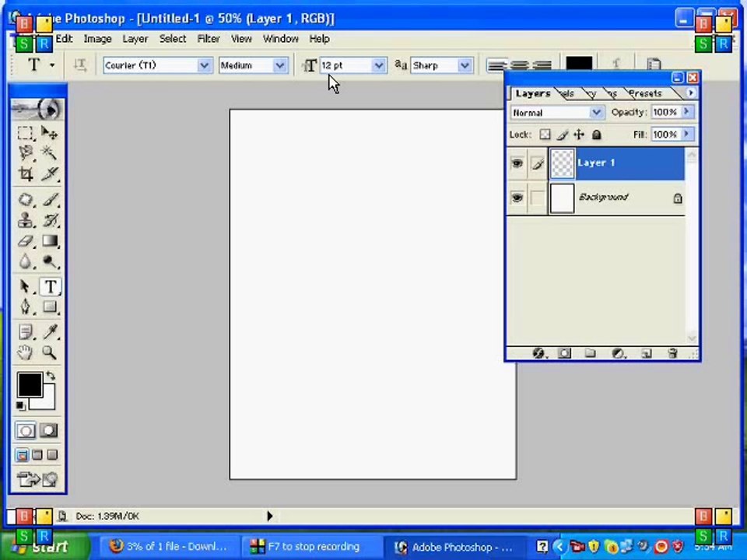This screenshot has height=560, width=747.
Task: Select the Rectangle shape tool
Action: point(50,306)
